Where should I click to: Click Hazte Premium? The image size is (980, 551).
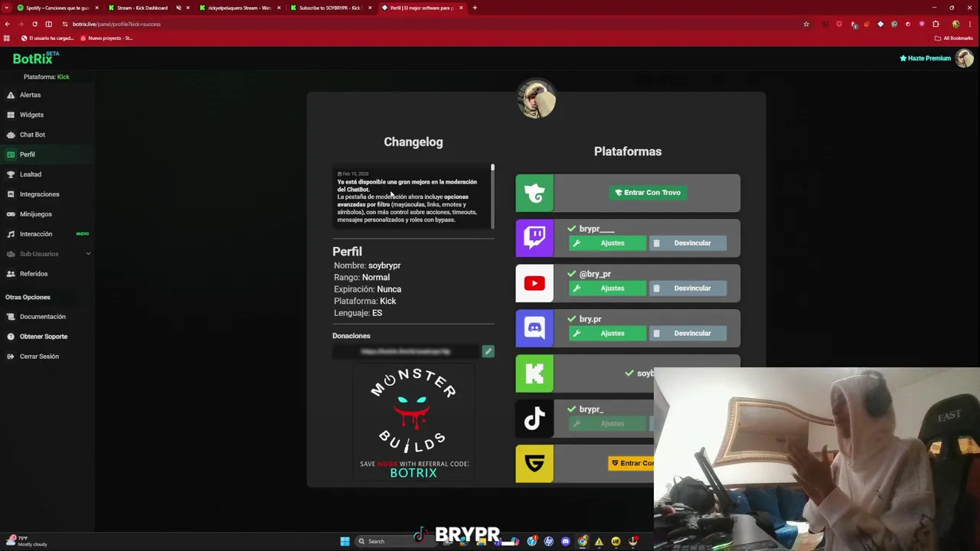(925, 58)
